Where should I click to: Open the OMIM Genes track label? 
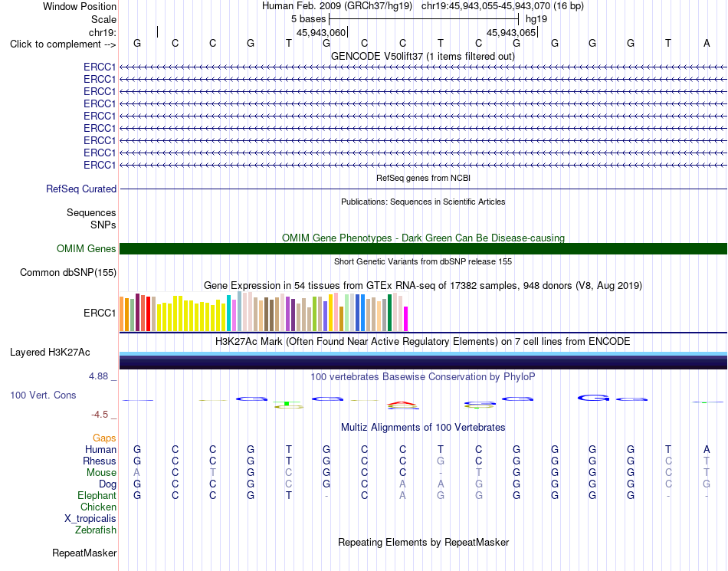(x=86, y=249)
